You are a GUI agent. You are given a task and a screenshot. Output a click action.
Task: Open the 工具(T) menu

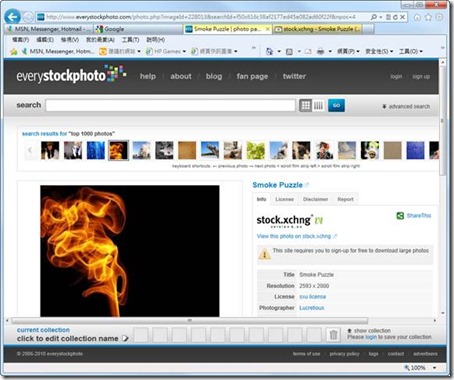pos(130,40)
